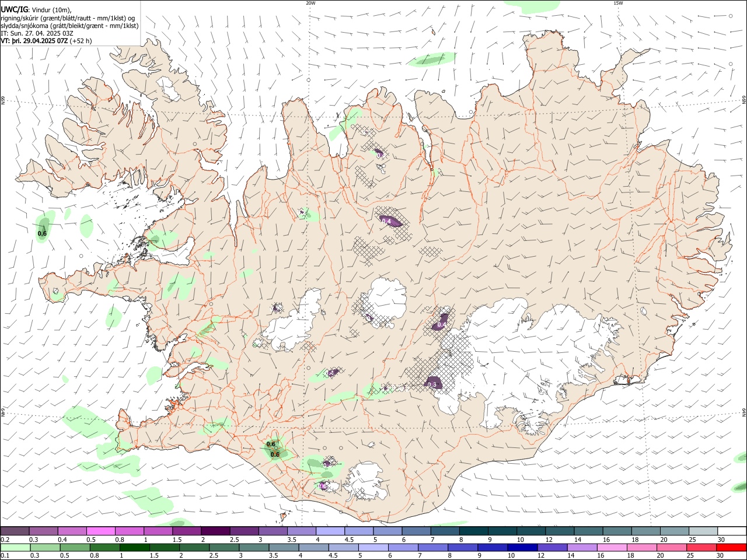The image size is (747, 560).
Task: Click the UWC/IG title text
Action: point(14,9)
